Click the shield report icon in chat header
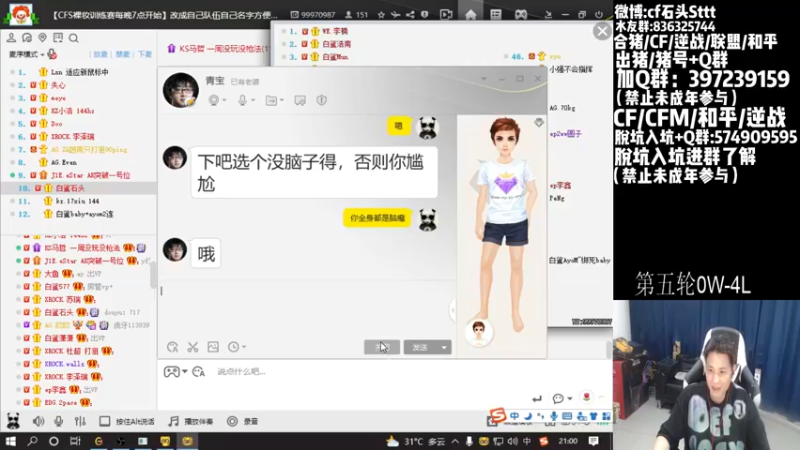Screen dimensions: 800x450 (x=321, y=100)
